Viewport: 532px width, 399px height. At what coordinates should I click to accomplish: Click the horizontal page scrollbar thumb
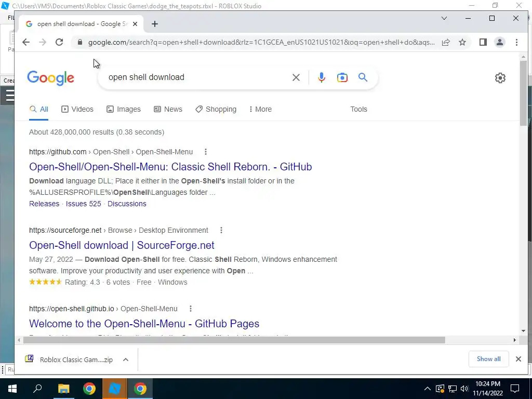[x=234, y=340]
